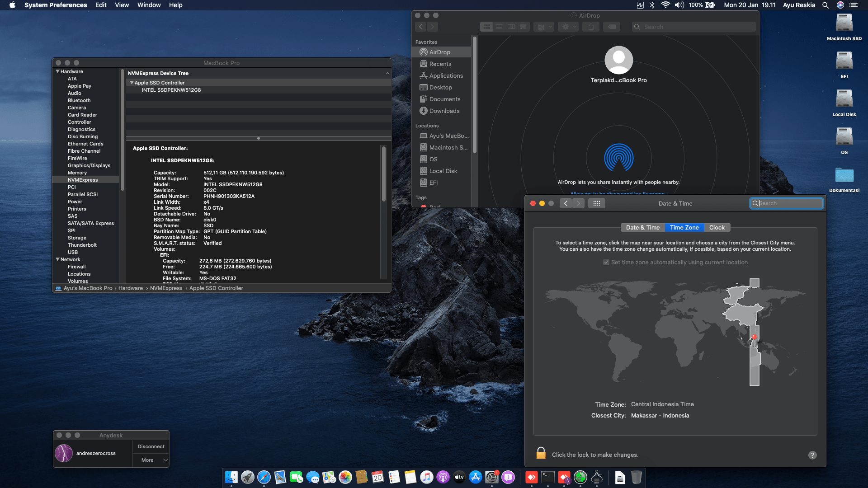Collapse the Hardware tree section
Image resolution: width=868 pixels, height=488 pixels.
pyautogui.click(x=58, y=71)
